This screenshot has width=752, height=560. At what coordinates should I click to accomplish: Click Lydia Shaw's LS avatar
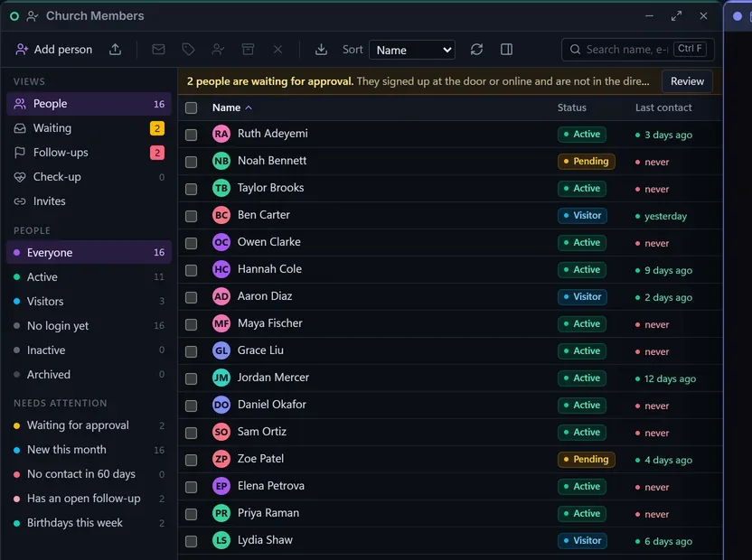coord(221,540)
